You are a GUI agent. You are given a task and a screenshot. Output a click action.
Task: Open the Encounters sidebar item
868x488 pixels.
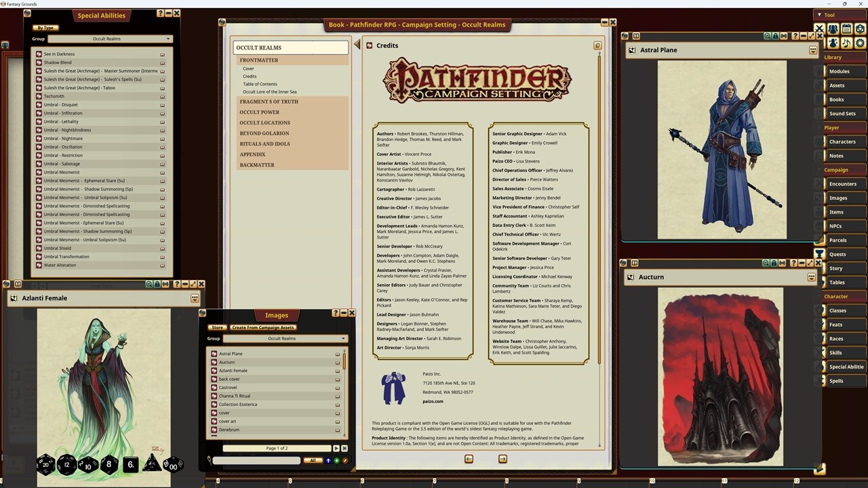(x=842, y=184)
